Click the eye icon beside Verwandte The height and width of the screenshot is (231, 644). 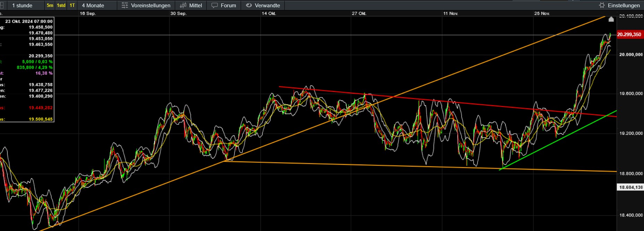(x=249, y=5)
